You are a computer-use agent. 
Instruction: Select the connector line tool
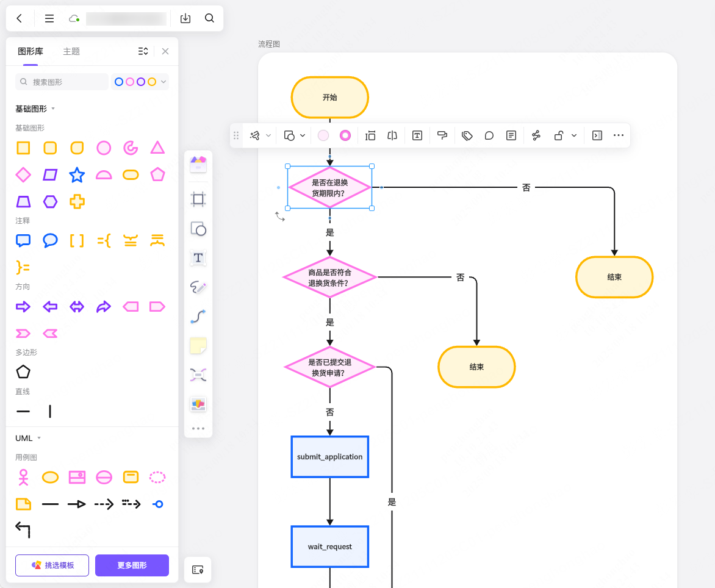(x=198, y=317)
